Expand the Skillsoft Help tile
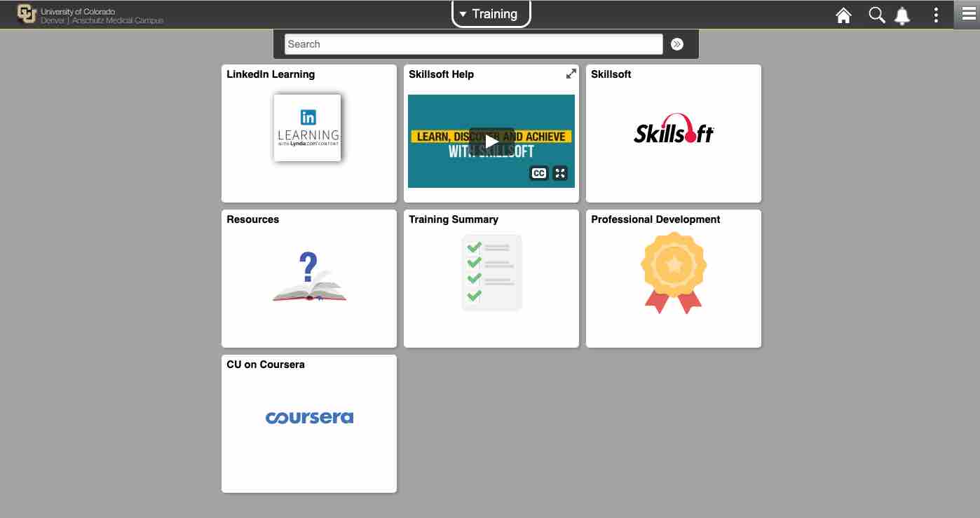980x518 pixels. tap(571, 73)
